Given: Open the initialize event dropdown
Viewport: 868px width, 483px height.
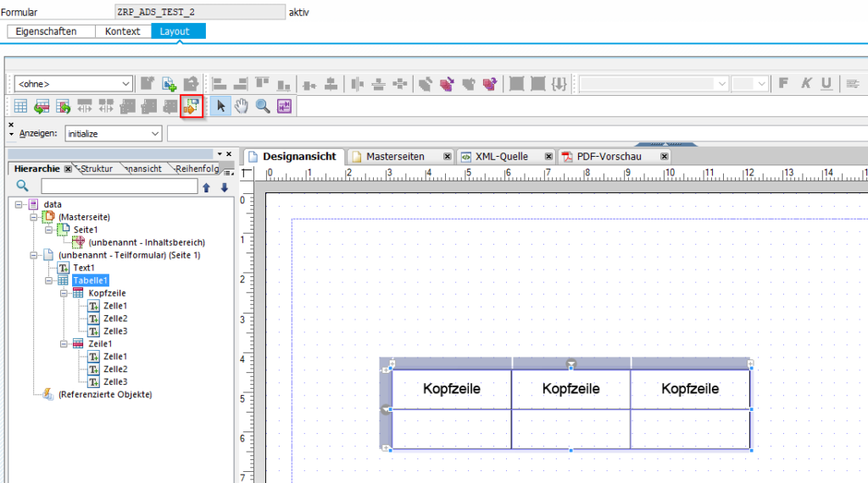Looking at the screenshot, I should [154, 134].
